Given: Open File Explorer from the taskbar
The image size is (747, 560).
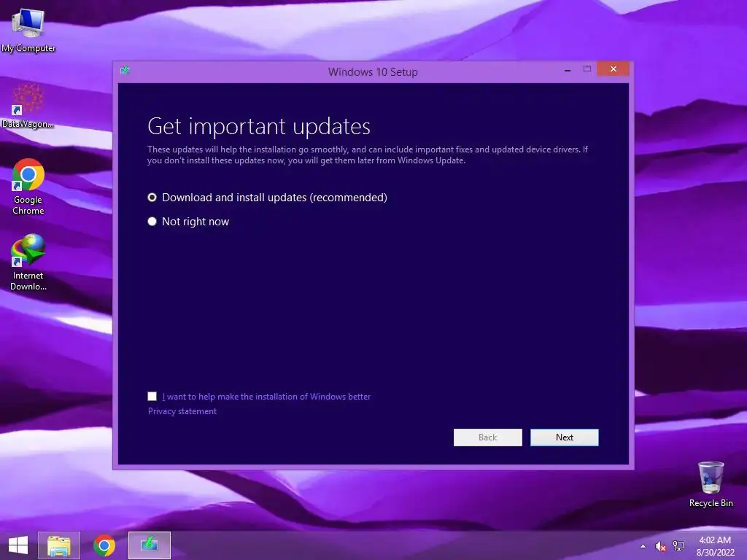Looking at the screenshot, I should 59,545.
